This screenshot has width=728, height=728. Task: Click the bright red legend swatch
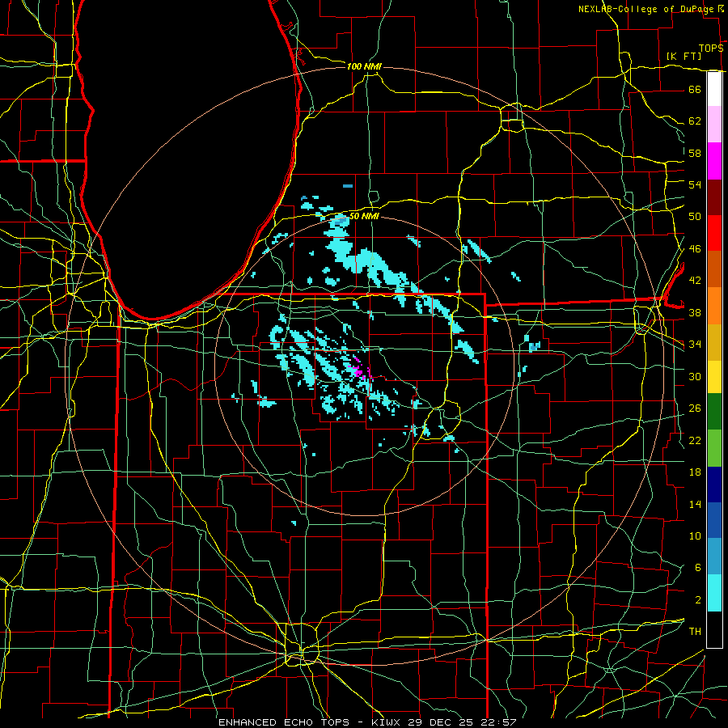[714, 233]
